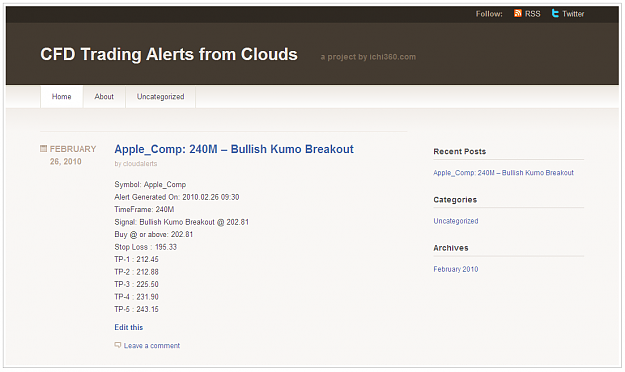Viewport: 625px width, 372px height.
Task: Click the Recent Posts sidebar heading
Action: click(460, 152)
